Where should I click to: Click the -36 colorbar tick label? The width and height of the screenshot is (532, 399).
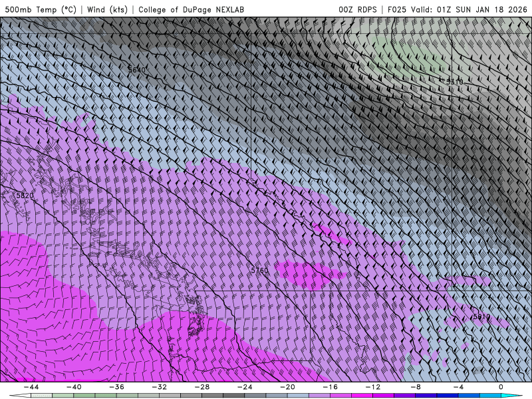coord(116,387)
